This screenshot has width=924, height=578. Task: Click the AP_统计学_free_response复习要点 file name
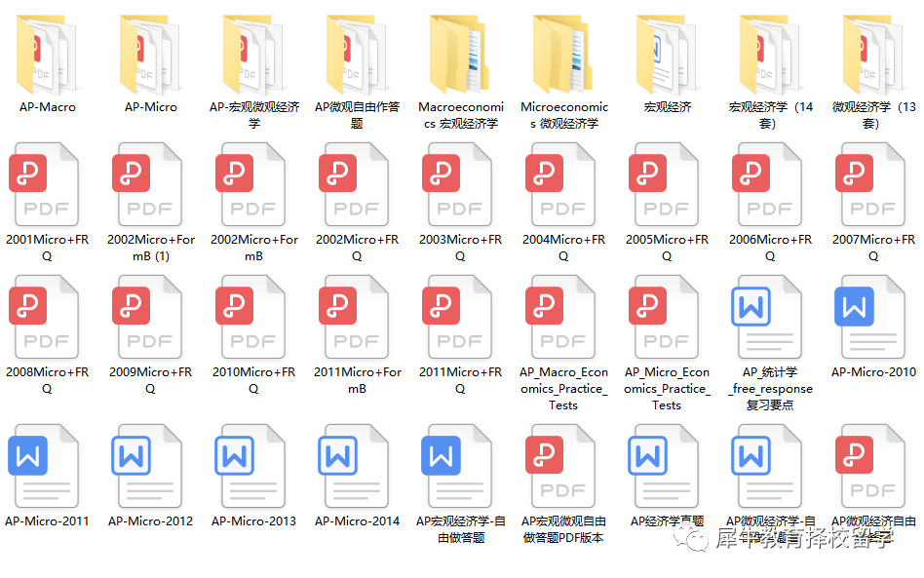click(x=770, y=389)
